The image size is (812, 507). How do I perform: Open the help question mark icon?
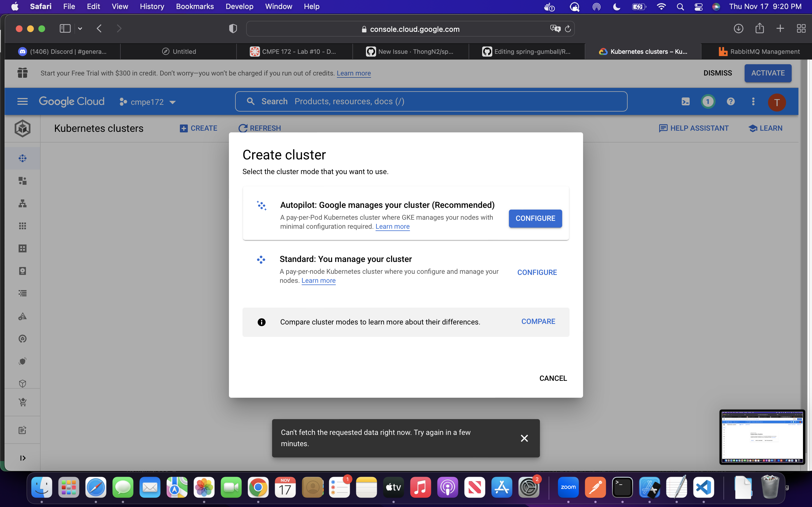(x=731, y=102)
